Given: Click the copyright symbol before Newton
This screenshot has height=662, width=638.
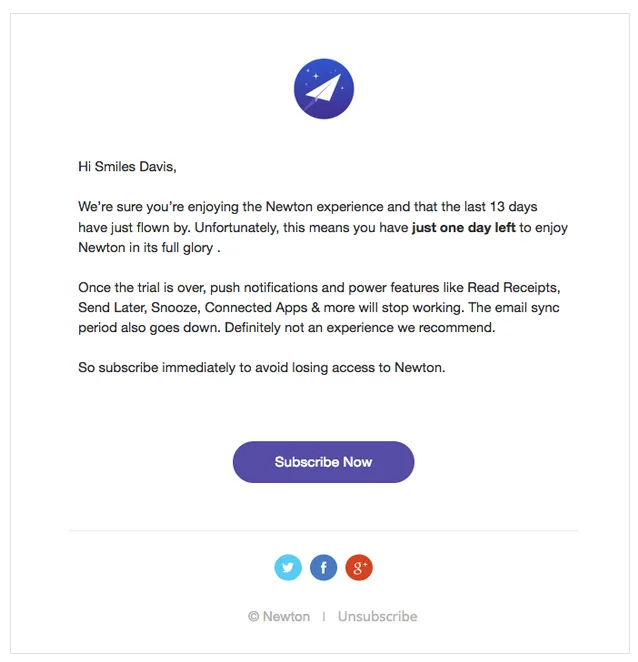Looking at the screenshot, I should [253, 616].
